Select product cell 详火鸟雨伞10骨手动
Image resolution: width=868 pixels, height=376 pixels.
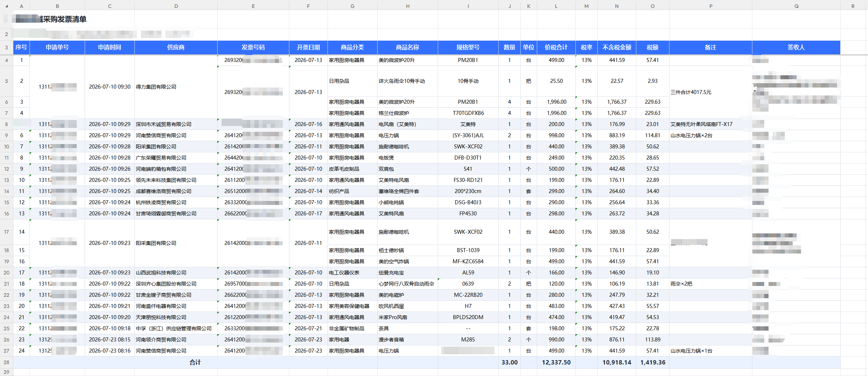click(x=408, y=81)
